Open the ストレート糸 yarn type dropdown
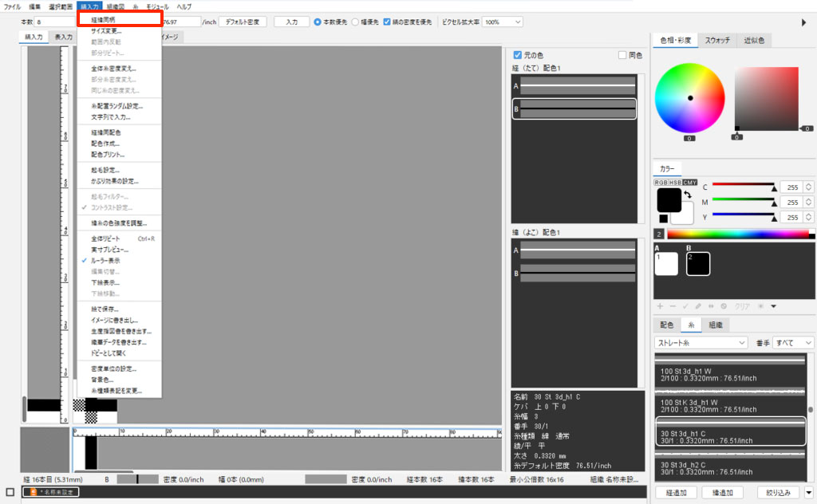The width and height of the screenshot is (817, 504). (701, 342)
